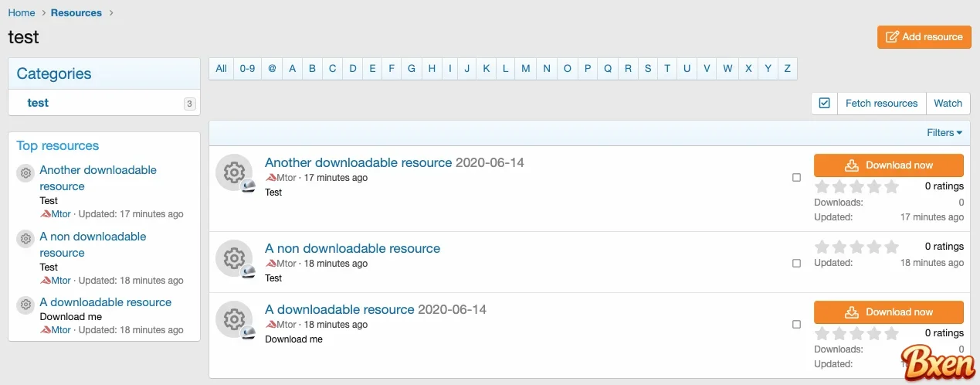Viewport: 980px width, 385px height.
Task: Filter resources by '@' symbol
Action: point(272,68)
